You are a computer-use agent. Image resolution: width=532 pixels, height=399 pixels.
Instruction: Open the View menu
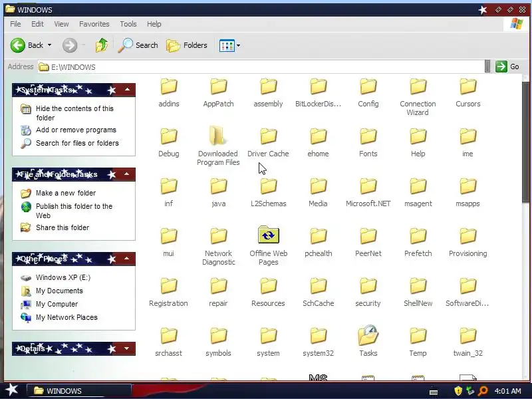pos(61,24)
